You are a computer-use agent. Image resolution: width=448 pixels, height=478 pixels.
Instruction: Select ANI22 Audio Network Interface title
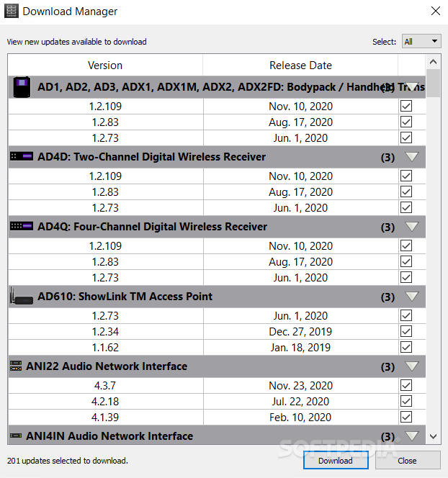click(107, 366)
